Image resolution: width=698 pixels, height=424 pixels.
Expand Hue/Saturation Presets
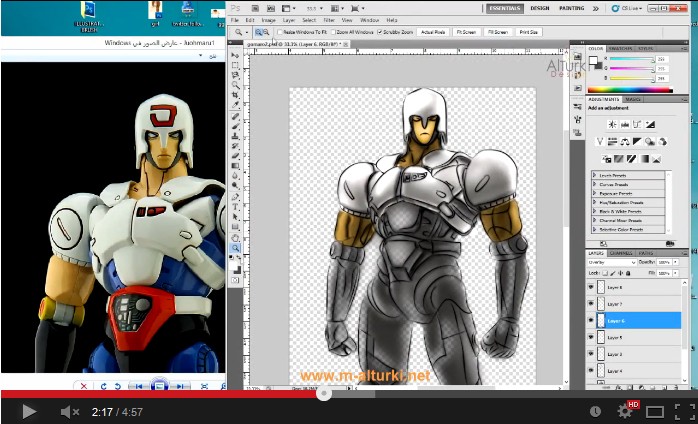pyautogui.click(x=594, y=202)
